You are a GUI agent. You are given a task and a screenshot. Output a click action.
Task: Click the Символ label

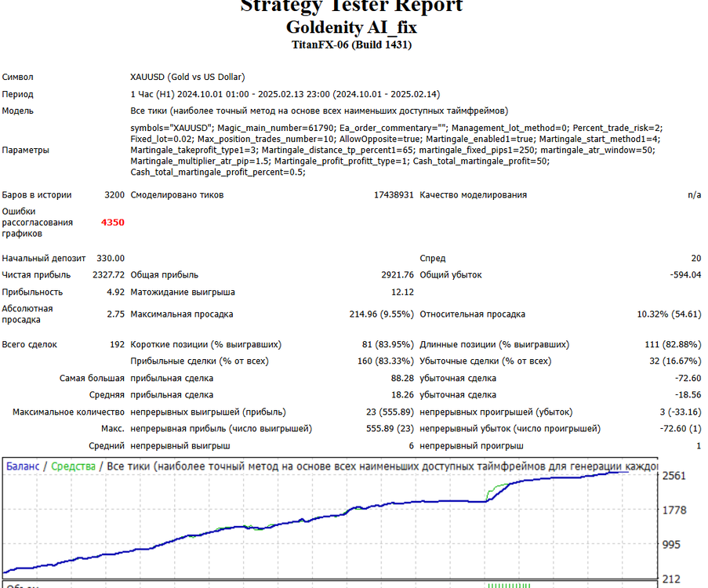tap(17, 77)
